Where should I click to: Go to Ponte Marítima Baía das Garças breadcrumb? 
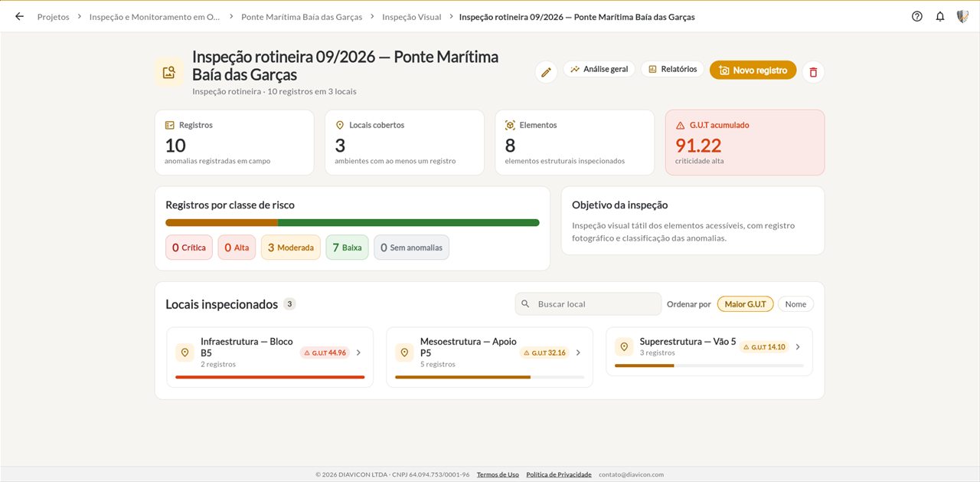(x=302, y=17)
